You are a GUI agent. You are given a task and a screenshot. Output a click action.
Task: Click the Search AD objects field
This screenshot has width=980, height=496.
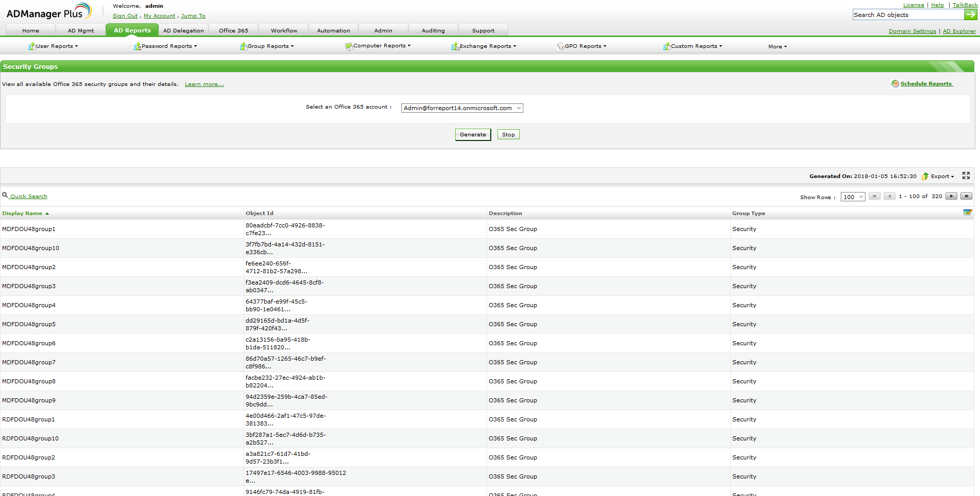(x=908, y=15)
